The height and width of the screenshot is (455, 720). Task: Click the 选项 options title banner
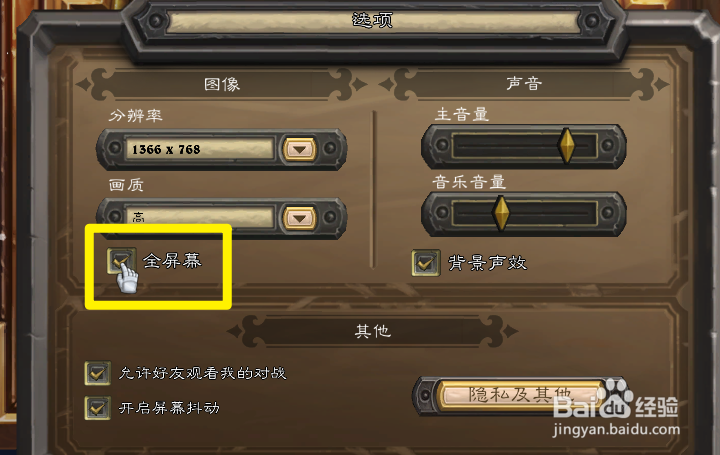point(372,21)
